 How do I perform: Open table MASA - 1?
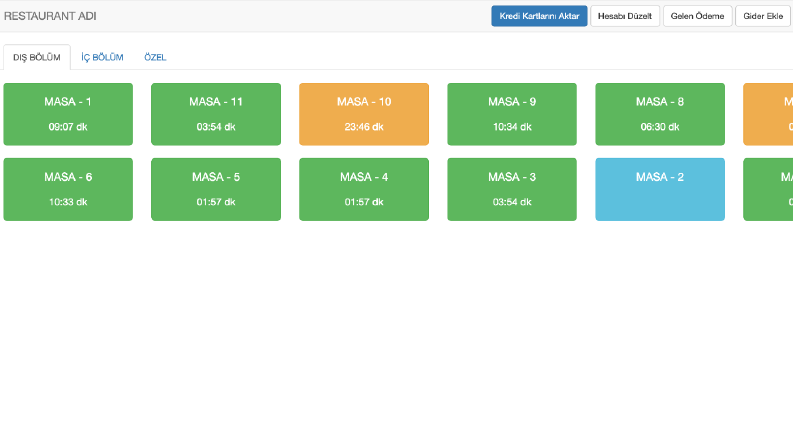[68, 114]
